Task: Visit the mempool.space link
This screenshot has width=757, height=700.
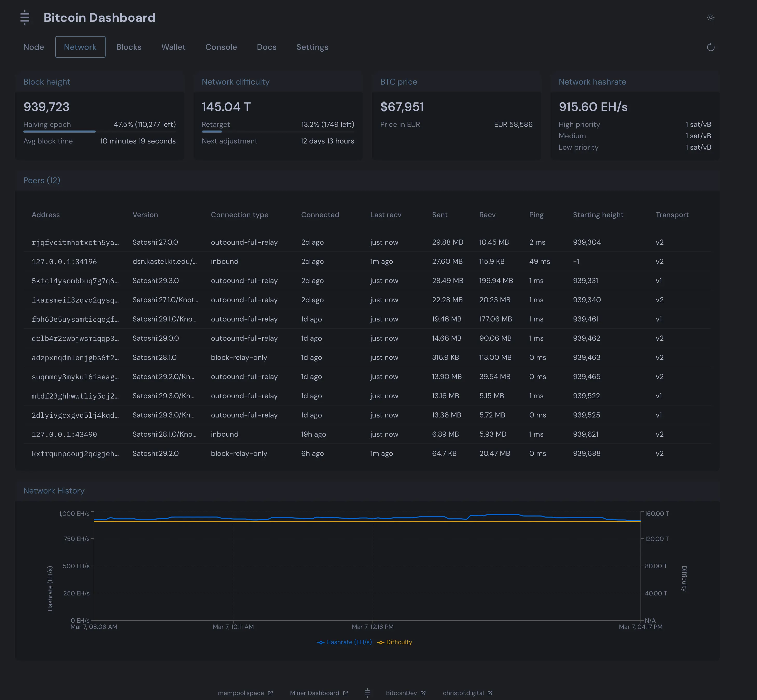Action: 240,693
